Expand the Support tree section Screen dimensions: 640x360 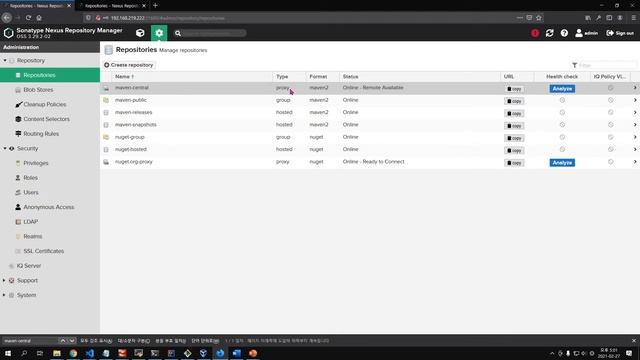click(x=4, y=280)
